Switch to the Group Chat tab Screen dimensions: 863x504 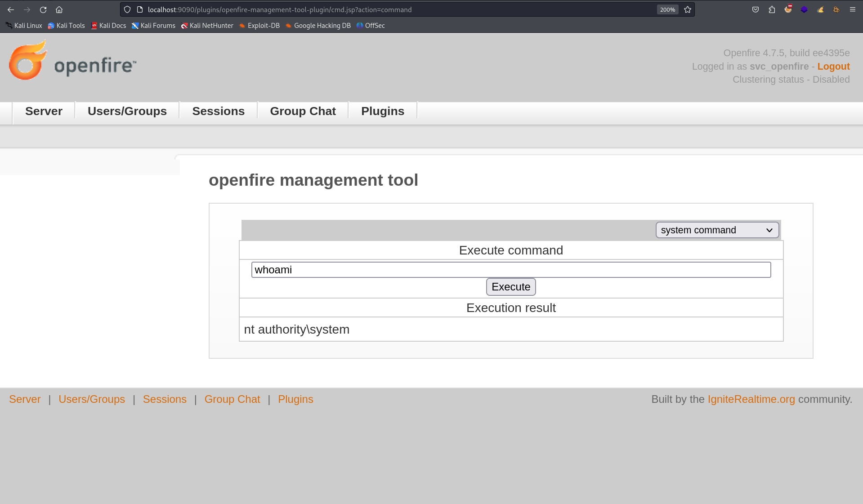[x=303, y=111]
